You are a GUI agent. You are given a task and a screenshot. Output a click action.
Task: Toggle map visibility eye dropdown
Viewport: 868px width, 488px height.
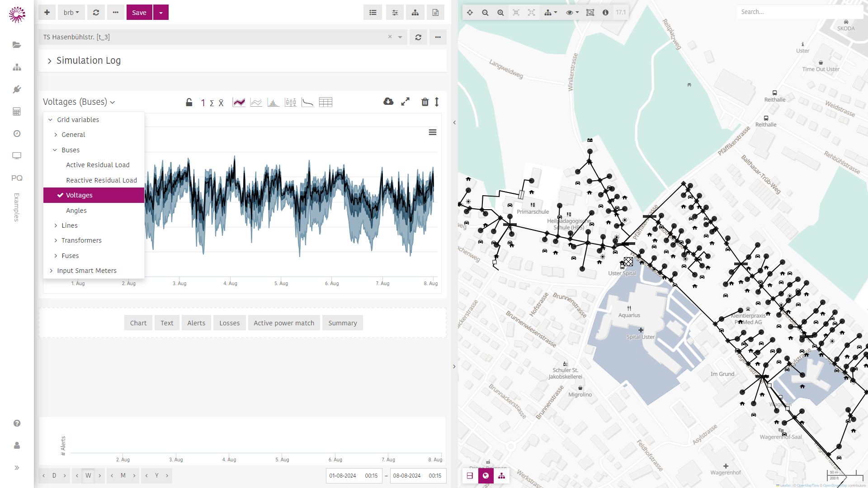coord(572,13)
